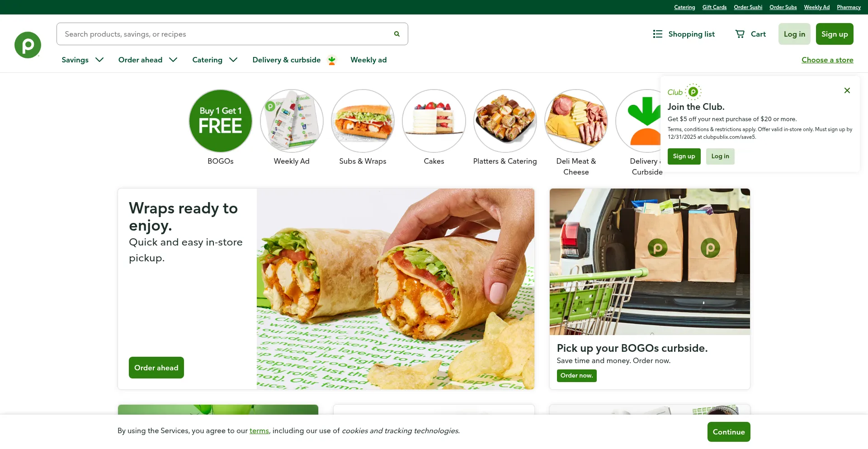Select the Subs & Wraps circle icon
The height and width of the screenshot is (449, 868).
363,121
